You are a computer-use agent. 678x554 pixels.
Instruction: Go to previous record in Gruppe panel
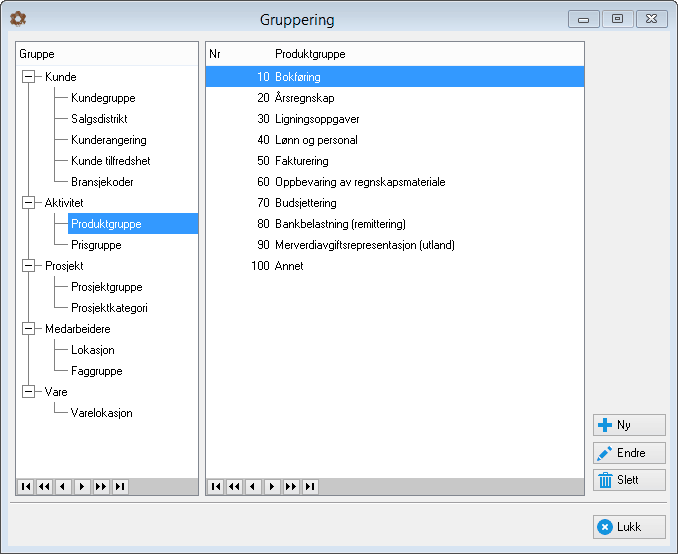click(x=63, y=487)
